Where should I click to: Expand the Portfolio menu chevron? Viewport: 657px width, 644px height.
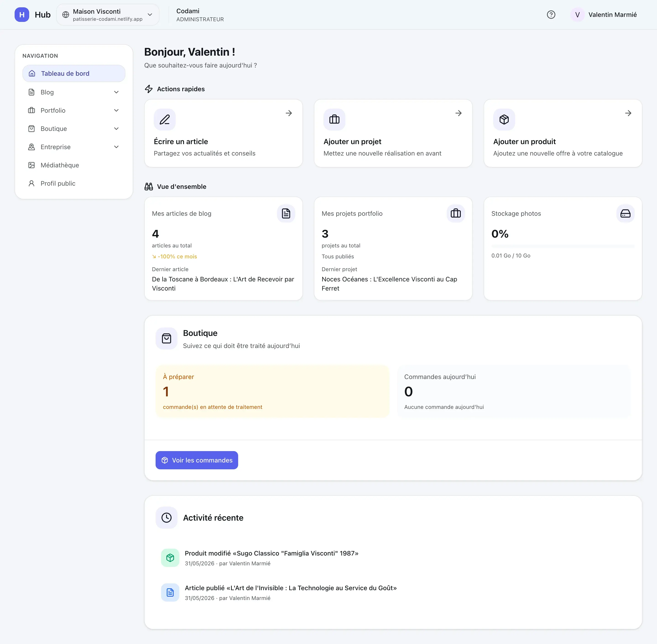pyautogui.click(x=116, y=110)
